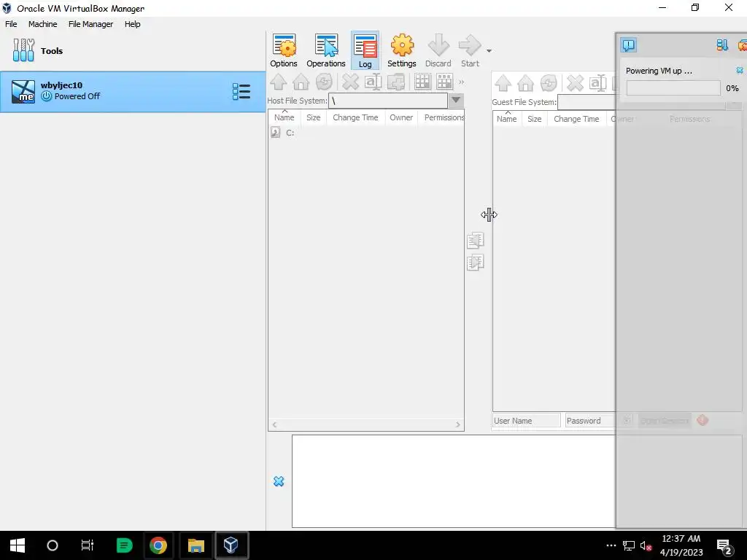Open File Explorer from the taskbar

pos(196,545)
